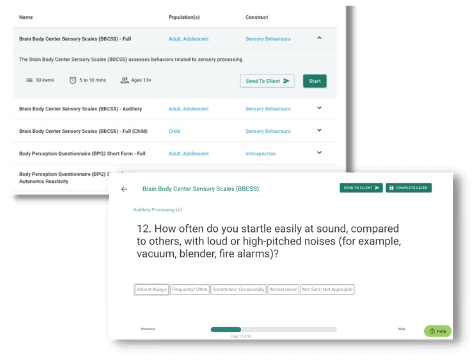Click the Construct column header
The image size is (475, 360).
[x=257, y=17]
